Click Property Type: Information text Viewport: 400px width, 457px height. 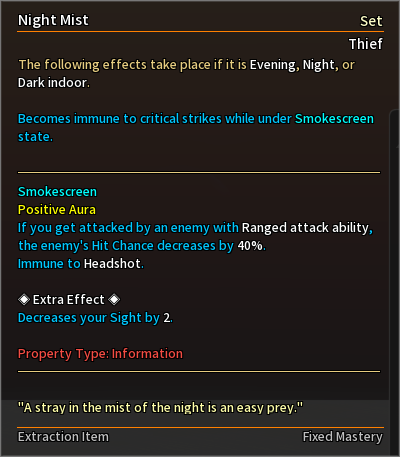(100, 354)
